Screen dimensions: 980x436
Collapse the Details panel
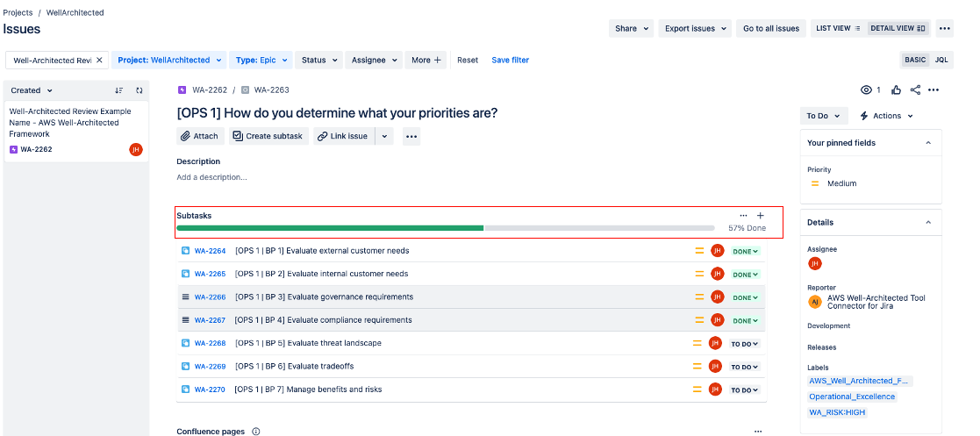pos(928,222)
